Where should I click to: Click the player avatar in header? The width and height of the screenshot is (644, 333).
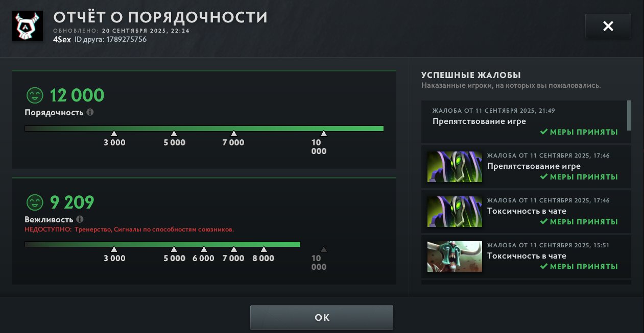[x=28, y=26]
